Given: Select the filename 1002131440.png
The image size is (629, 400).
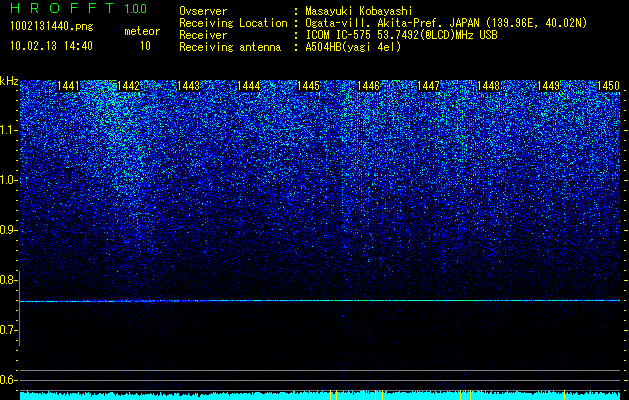Looking at the screenshot, I should click(x=52, y=27).
